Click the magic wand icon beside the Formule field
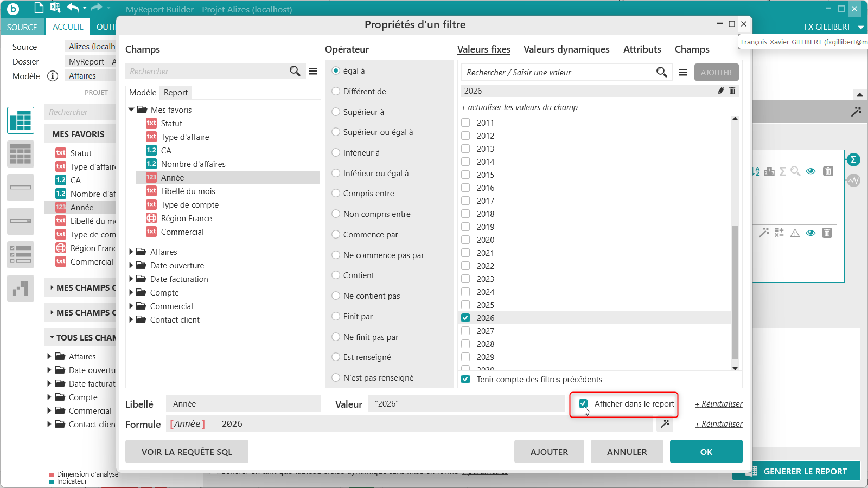The image size is (868, 488). point(665,424)
